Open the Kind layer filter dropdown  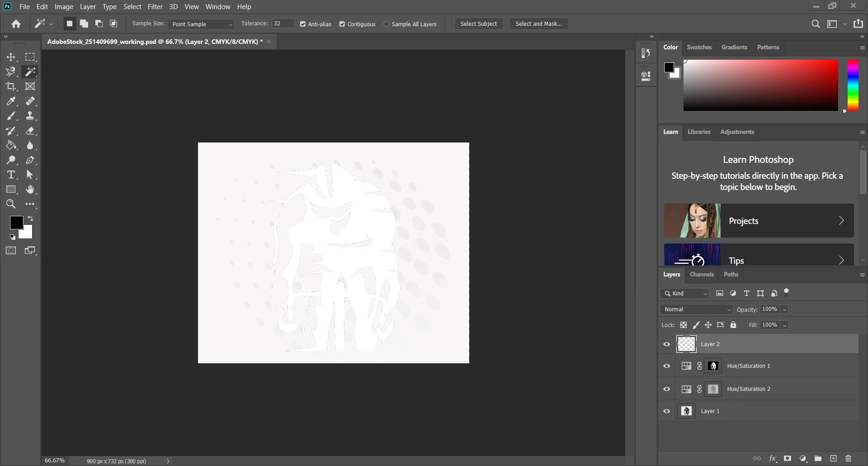click(x=685, y=294)
